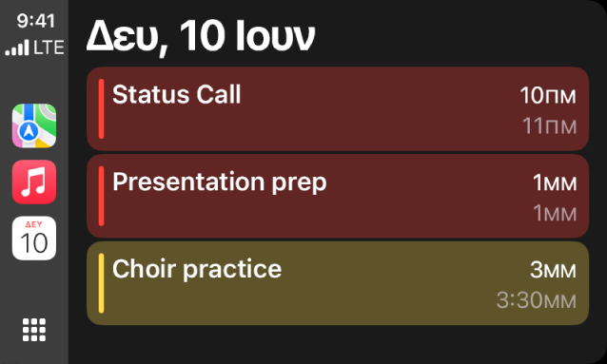Launch the Music app icon
The image size is (607, 364).
pos(34,182)
